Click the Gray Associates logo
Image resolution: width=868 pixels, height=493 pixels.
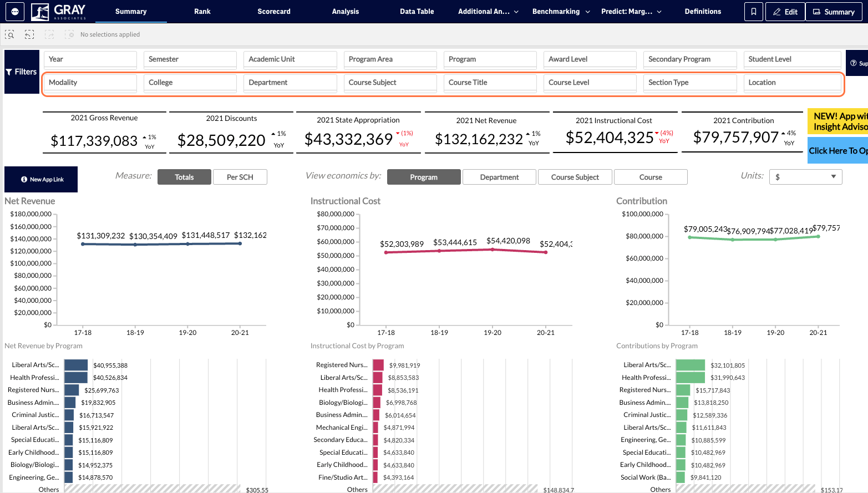click(x=59, y=11)
